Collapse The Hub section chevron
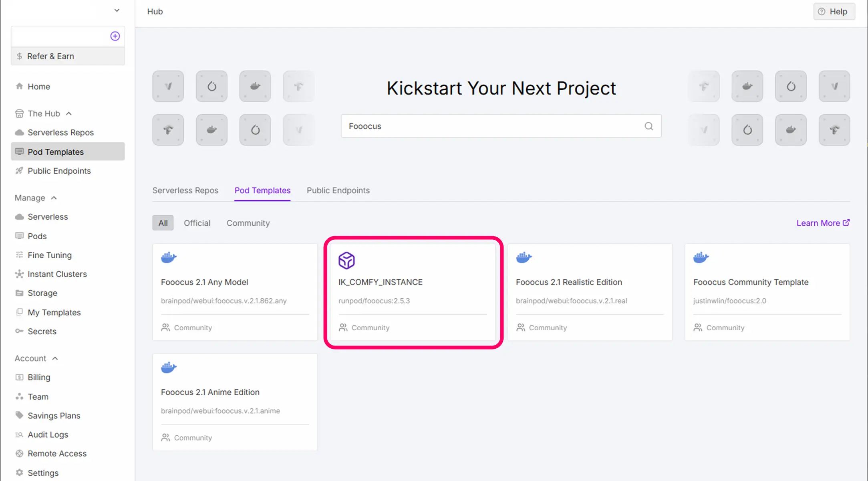The width and height of the screenshot is (868, 481). click(69, 113)
